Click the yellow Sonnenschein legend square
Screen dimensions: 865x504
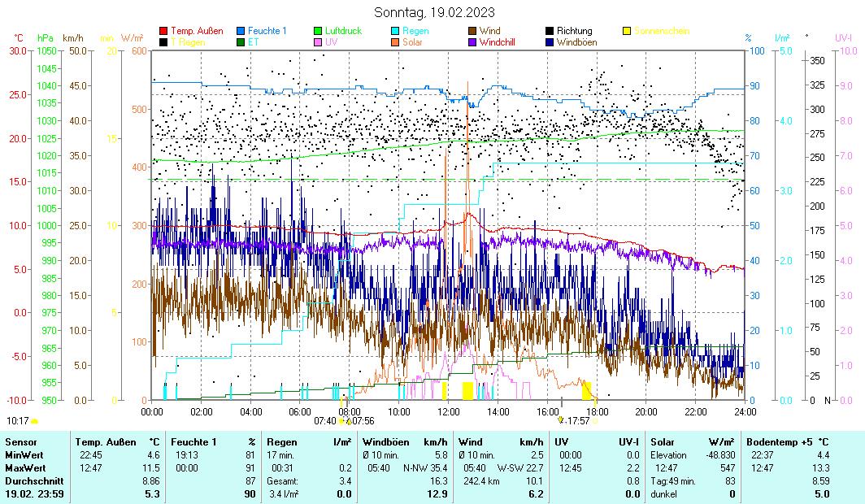627,31
